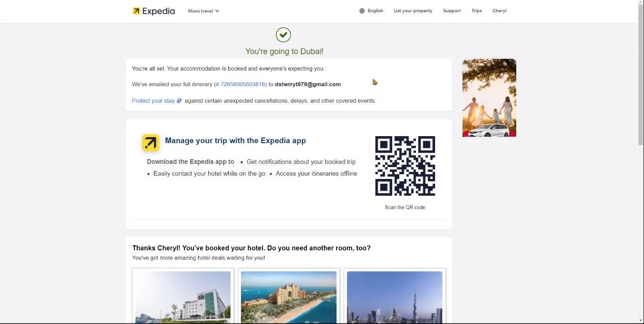
Task: Click the More travel chevron arrow
Action: [x=217, y=11]
